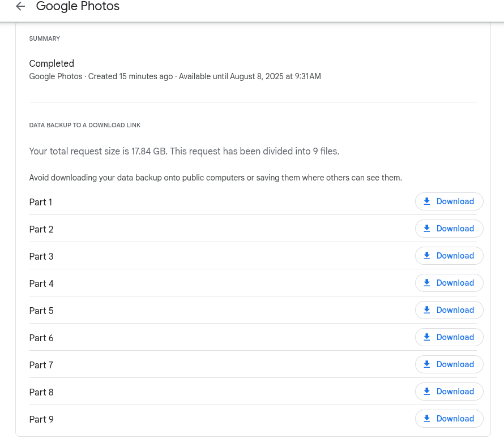Screen dimensions: 504x443
Task: Download Part 9 of the backup
Action: (x=449, y=419)
